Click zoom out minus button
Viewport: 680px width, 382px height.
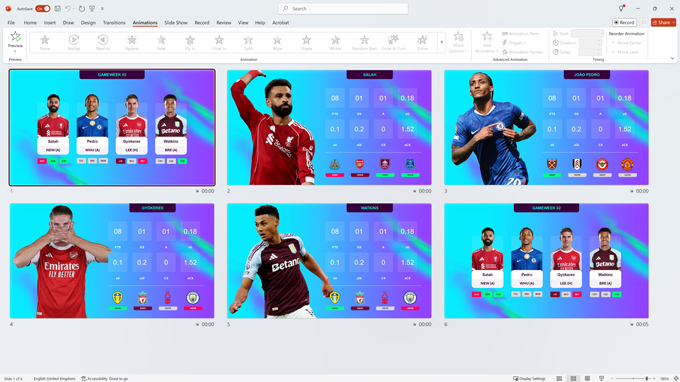click(612, 379)
